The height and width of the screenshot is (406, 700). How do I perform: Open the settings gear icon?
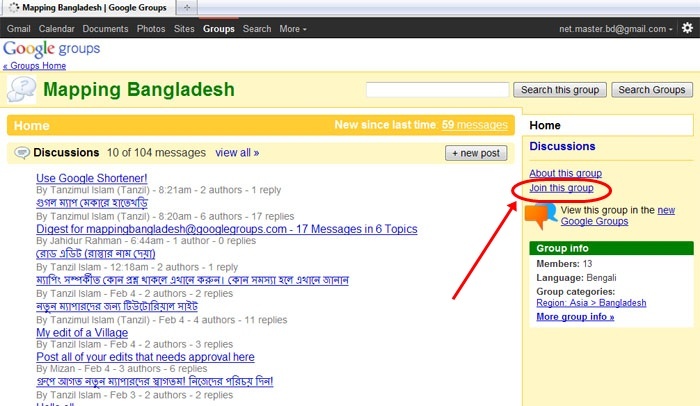point(688,28)
